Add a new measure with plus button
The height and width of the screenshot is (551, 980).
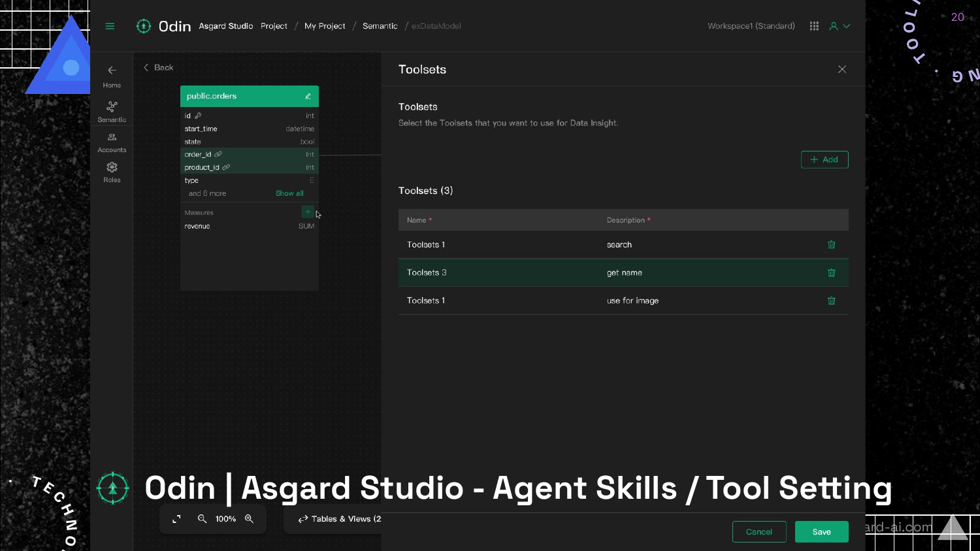tap(308, 212)
